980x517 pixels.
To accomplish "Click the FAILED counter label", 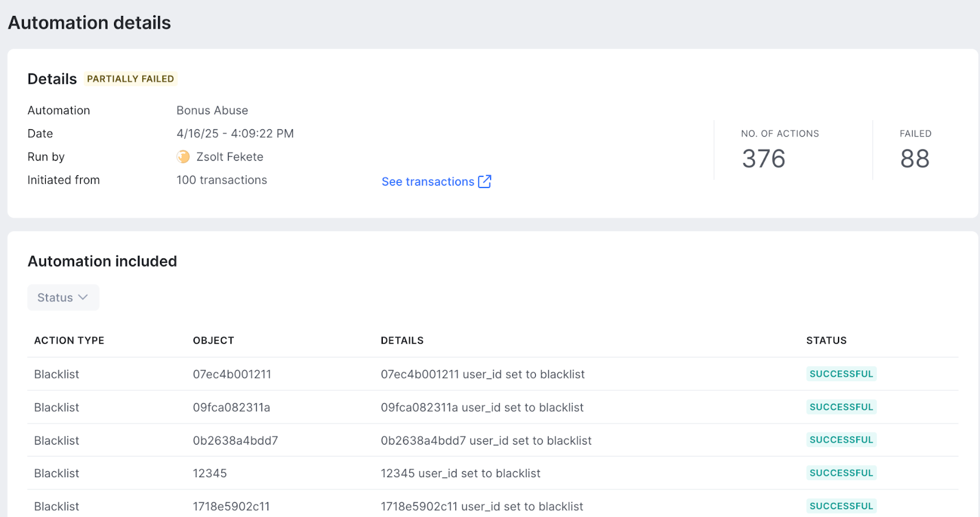I will [x=916, y=134].
